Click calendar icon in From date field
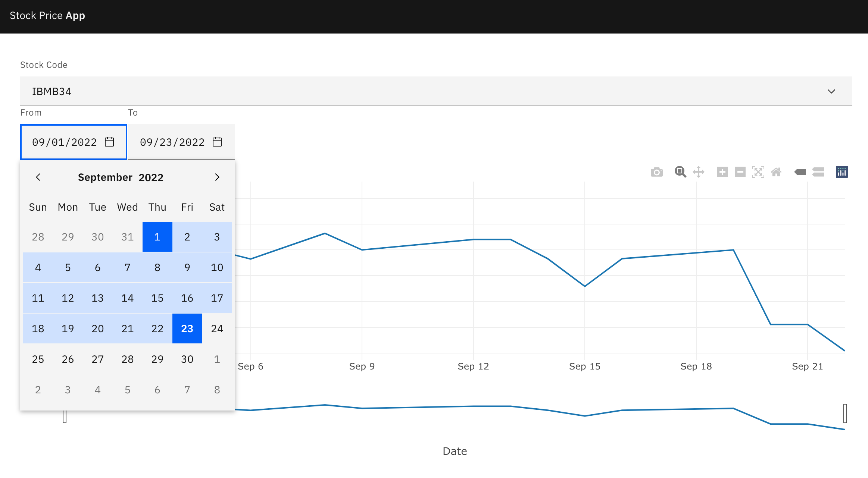 [x=109, y=142]
